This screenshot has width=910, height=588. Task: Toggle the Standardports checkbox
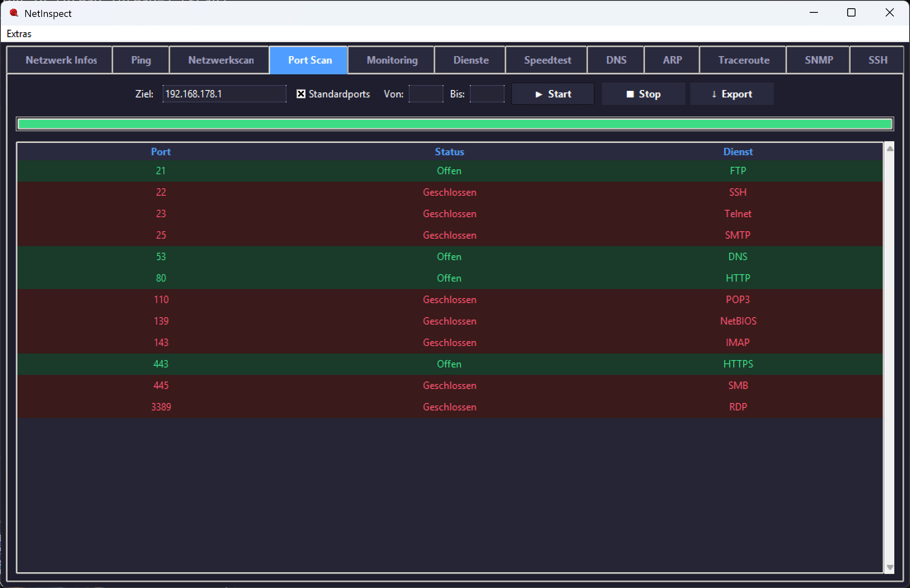click(301, 94)
